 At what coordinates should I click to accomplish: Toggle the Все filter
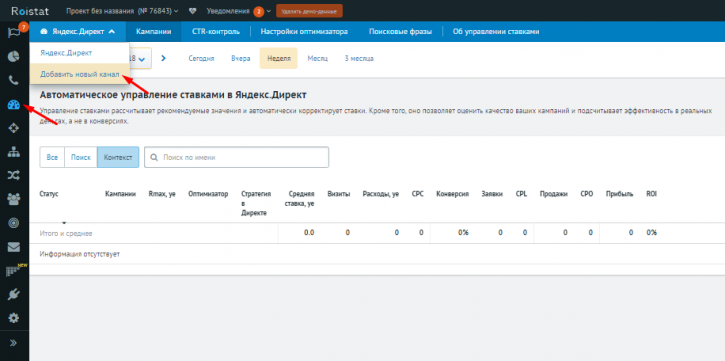point(52,157)
